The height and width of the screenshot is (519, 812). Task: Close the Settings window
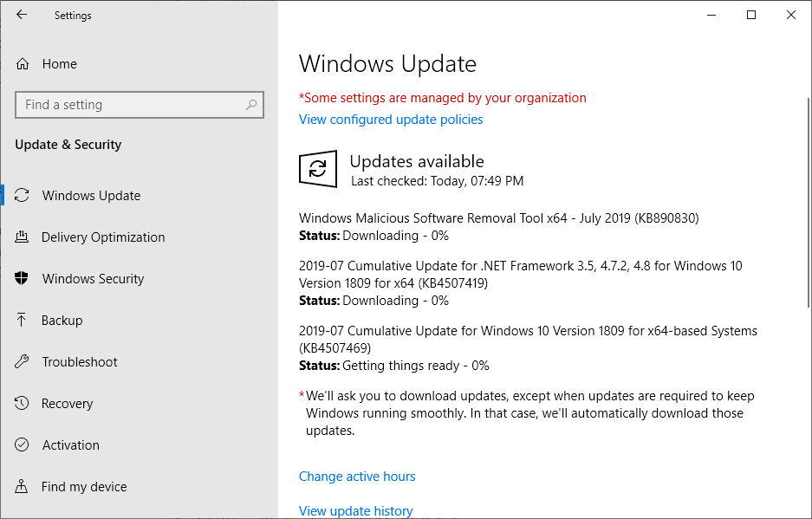pos(790,15)
